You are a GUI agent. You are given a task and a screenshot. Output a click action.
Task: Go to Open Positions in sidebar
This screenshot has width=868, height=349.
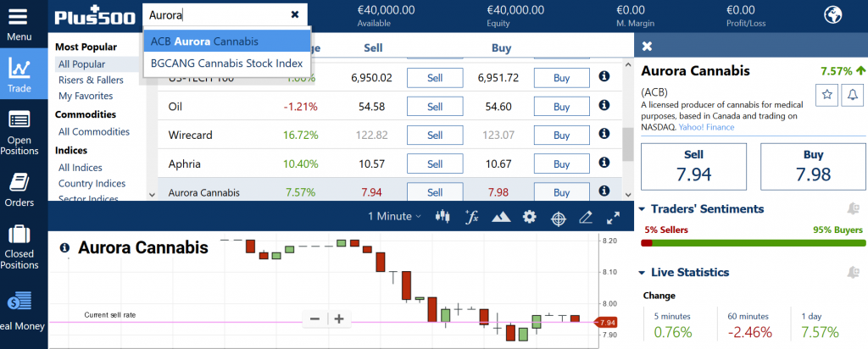tap(19, 133)
